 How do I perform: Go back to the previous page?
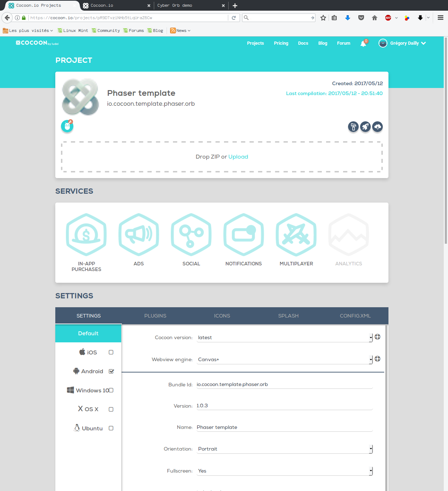point(7,18)
